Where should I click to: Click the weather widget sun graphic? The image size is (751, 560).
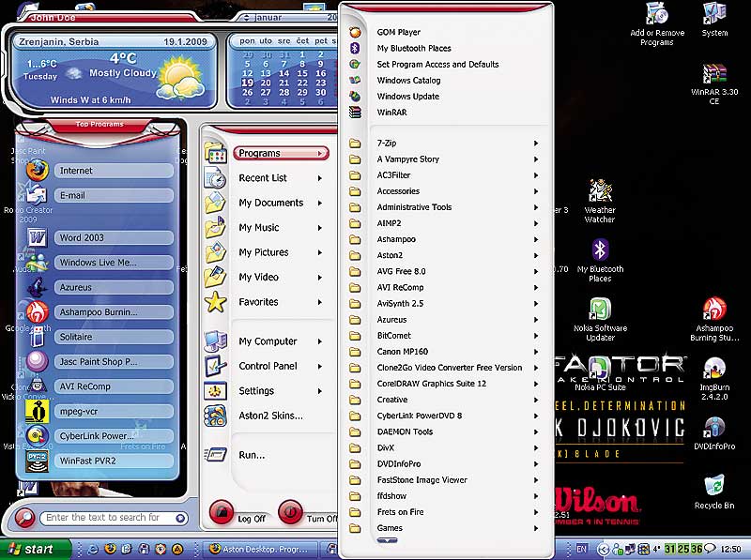181,78
